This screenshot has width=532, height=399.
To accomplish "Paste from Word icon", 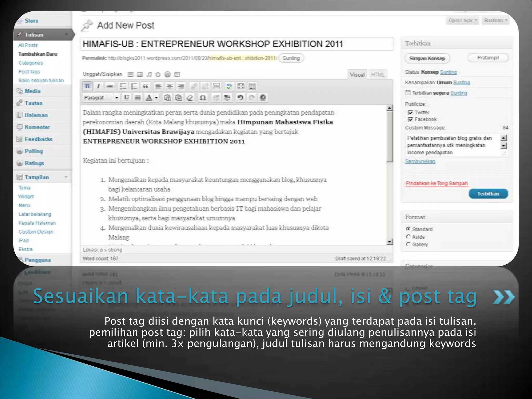I will 179,98.
